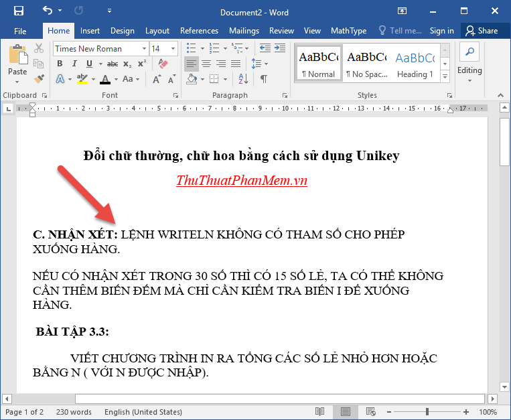Click the 230 words count
The width and height of the screenshot is (511, 420).
pos(74,412)
